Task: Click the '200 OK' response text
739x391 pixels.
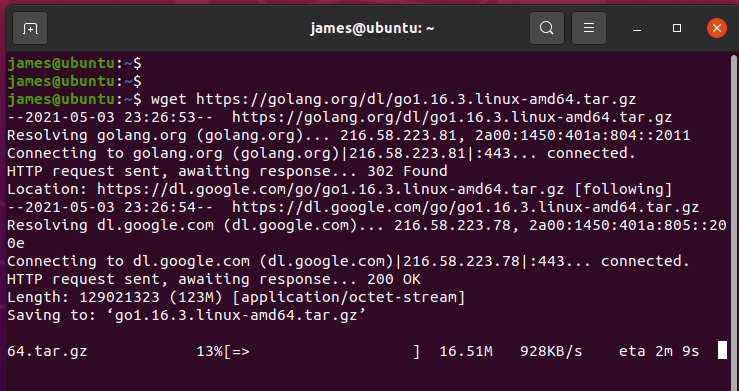Action: point(394,279)
